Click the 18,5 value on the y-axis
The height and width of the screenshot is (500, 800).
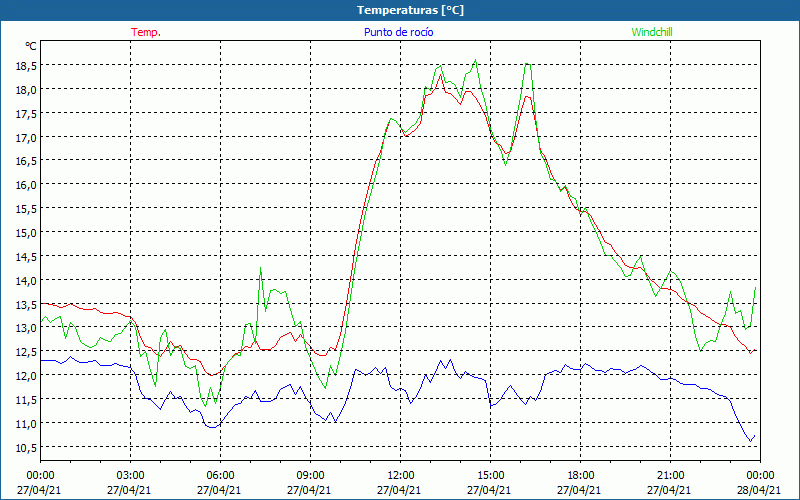point(26,65)
